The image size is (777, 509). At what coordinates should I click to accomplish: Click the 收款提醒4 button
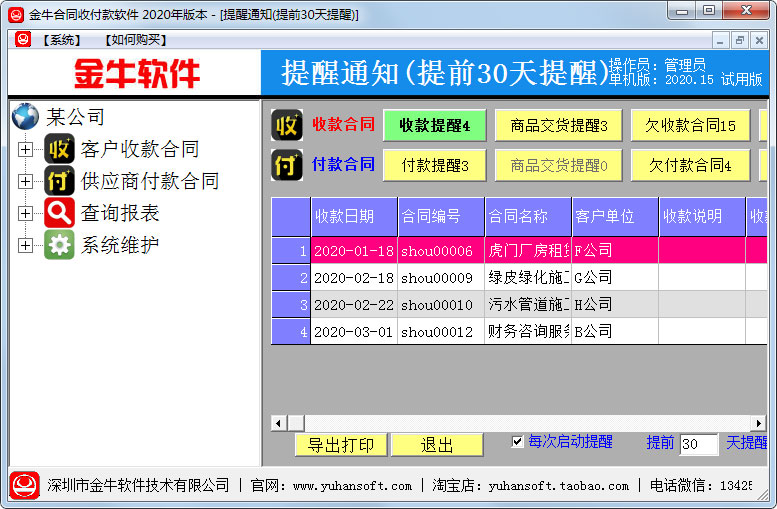pos(435,125)
